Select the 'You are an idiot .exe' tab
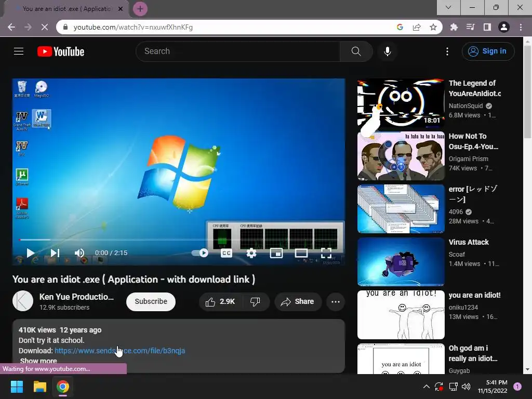This screenshot has width=532, height=399. tap(66, 9)
